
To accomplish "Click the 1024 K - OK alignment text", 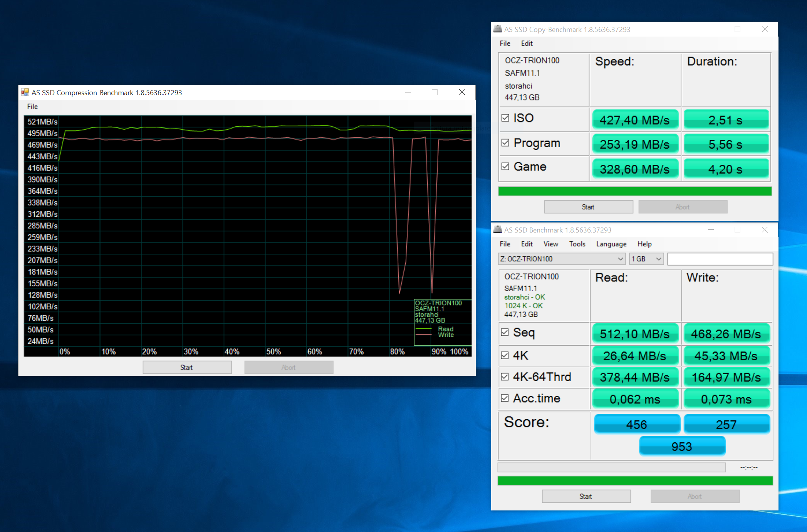I will click(523, 306).
